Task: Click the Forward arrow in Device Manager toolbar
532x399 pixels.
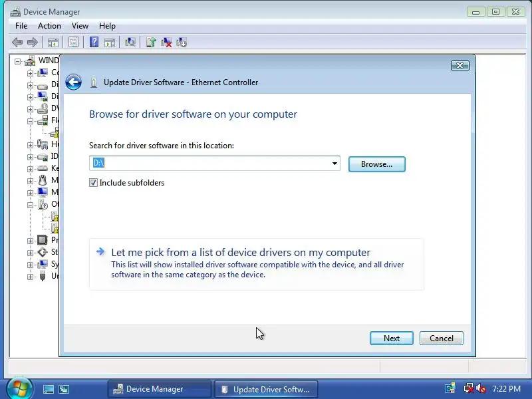Action: (32, 43)
